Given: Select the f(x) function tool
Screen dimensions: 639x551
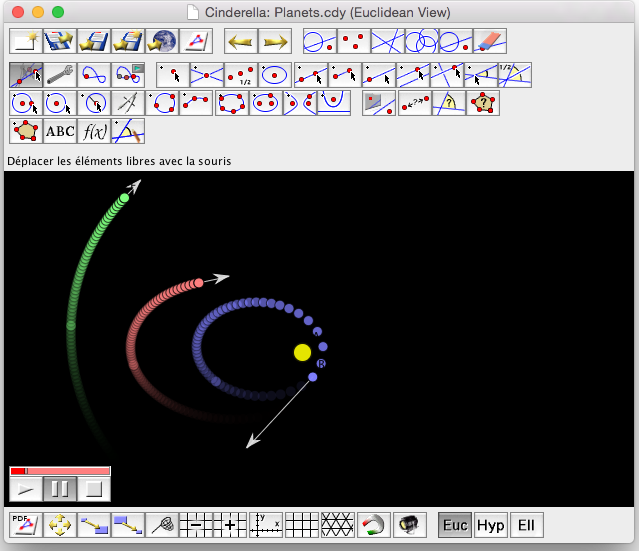Looking at the screenshot, I should tap(94, 131).
